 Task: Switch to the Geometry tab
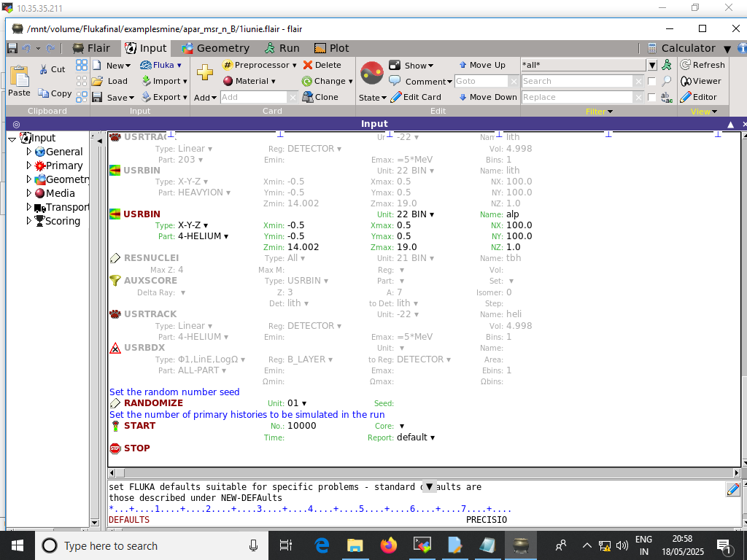pyautogui.click(x=215, y=48)
